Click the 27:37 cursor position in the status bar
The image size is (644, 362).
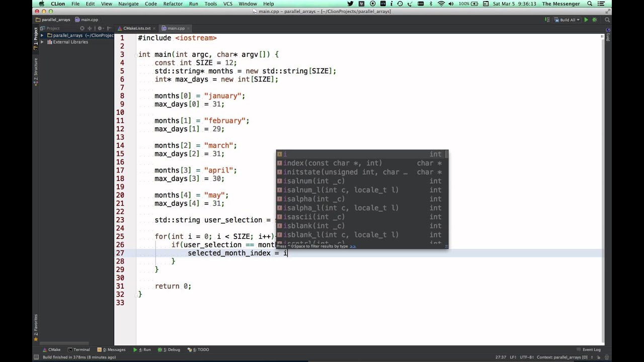(501, 357)
